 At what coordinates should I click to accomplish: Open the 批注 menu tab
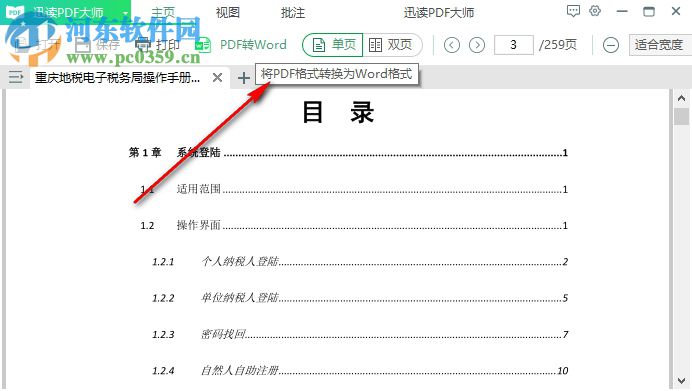pos(293,12)
